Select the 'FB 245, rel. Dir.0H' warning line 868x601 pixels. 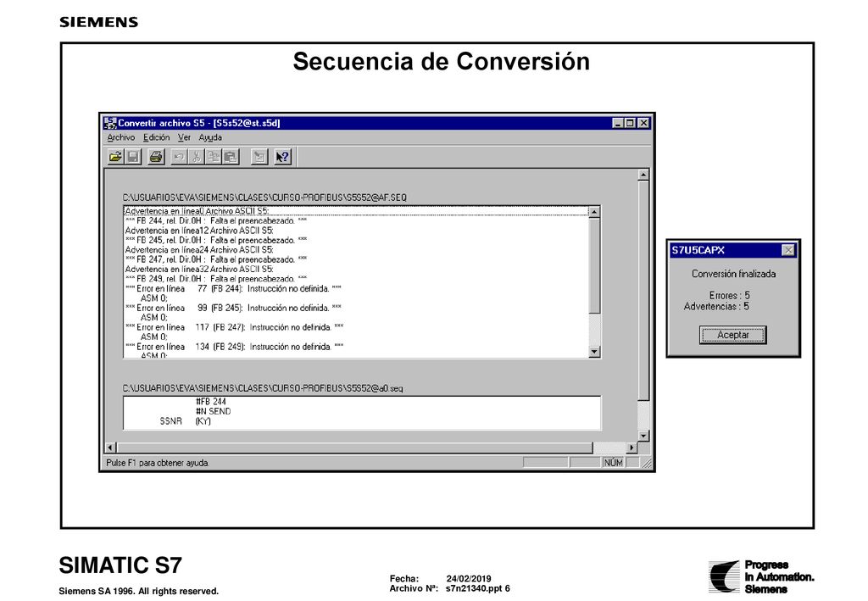click(356, 240)
